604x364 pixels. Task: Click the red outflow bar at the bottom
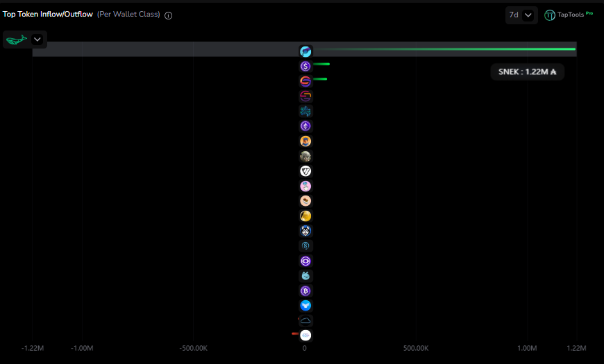295,333
